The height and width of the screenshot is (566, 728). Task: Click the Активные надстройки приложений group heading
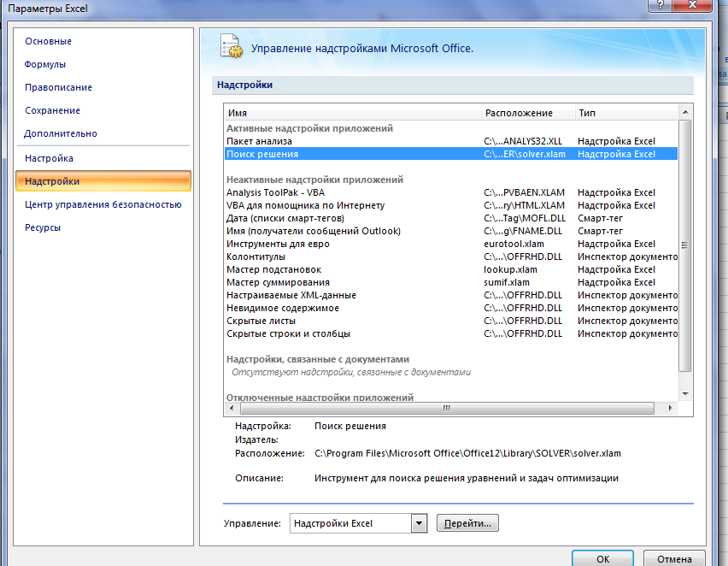tap(309, 128)
